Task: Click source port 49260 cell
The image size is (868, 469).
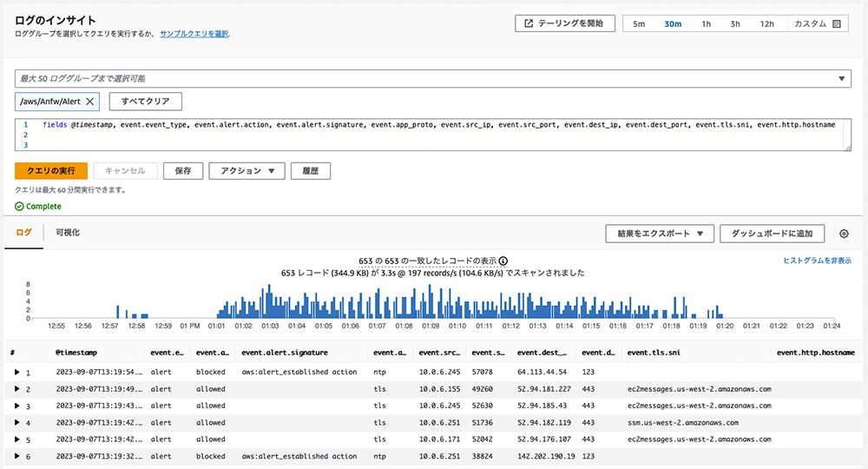Action: (482, 389)
